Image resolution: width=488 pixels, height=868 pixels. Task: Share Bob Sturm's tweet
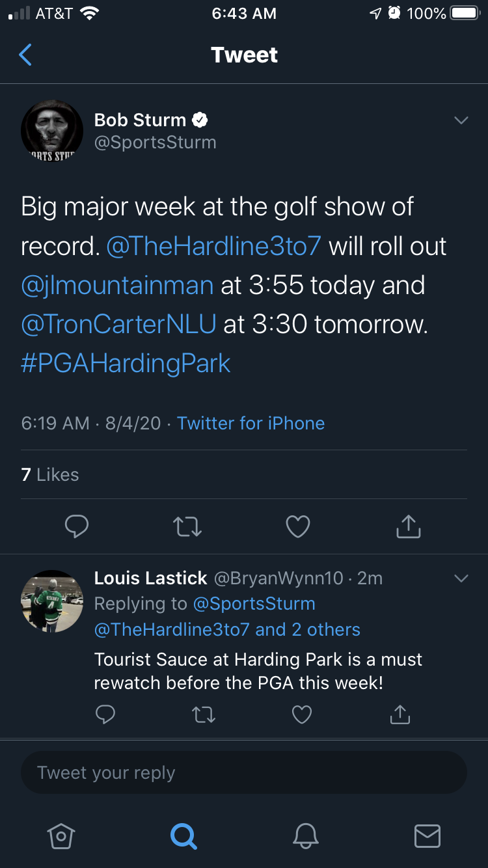(409, 526)
